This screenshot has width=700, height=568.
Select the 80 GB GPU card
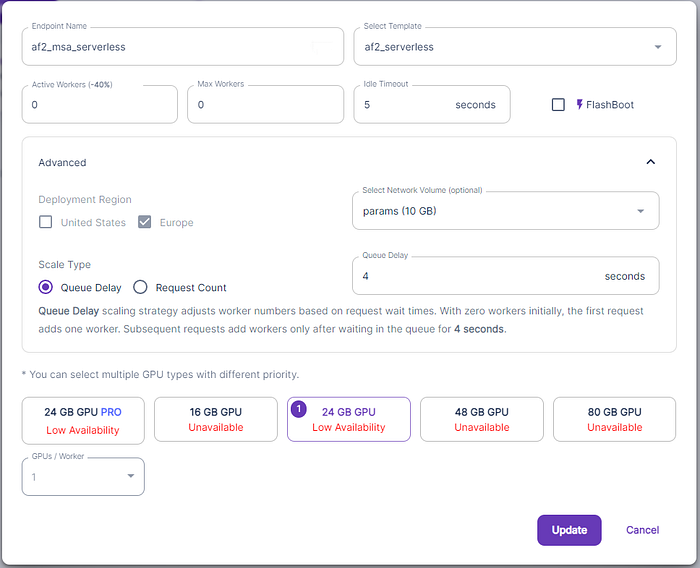pyautogui.click(x=614, y=419)
